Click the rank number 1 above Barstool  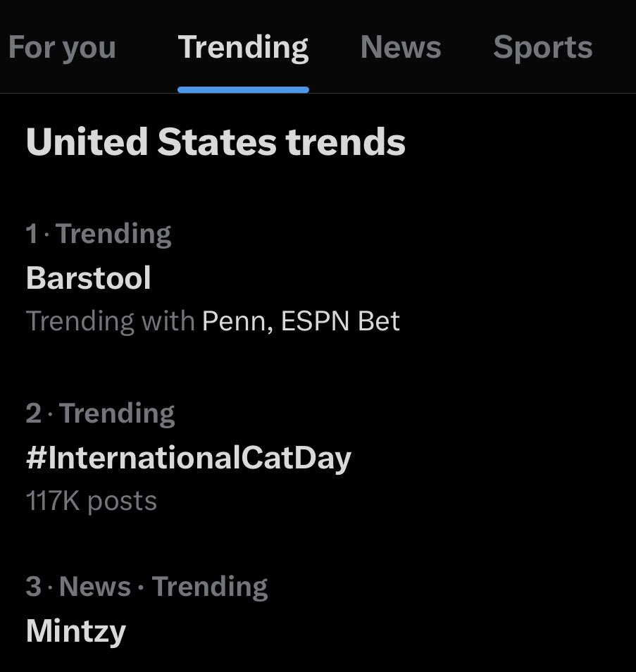click(31, 234)
